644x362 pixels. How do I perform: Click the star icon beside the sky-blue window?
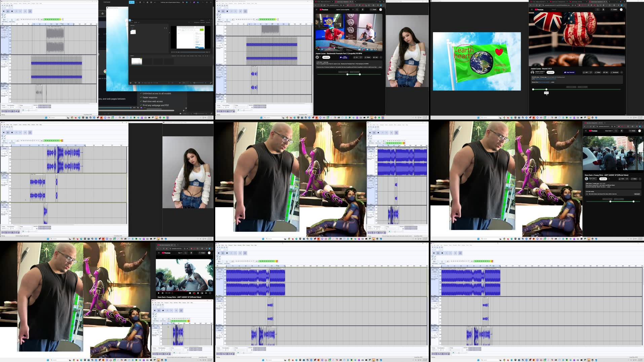click(103, 13)
